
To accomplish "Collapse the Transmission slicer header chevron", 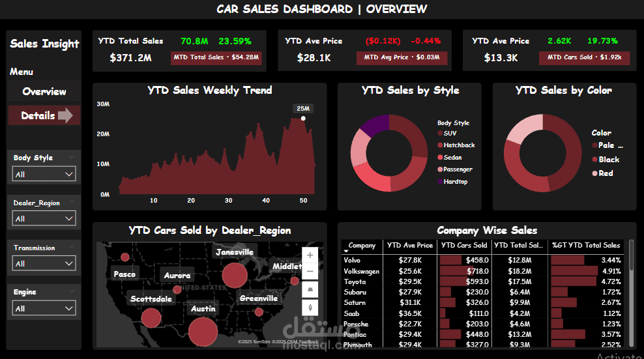I will pos(72,246).
